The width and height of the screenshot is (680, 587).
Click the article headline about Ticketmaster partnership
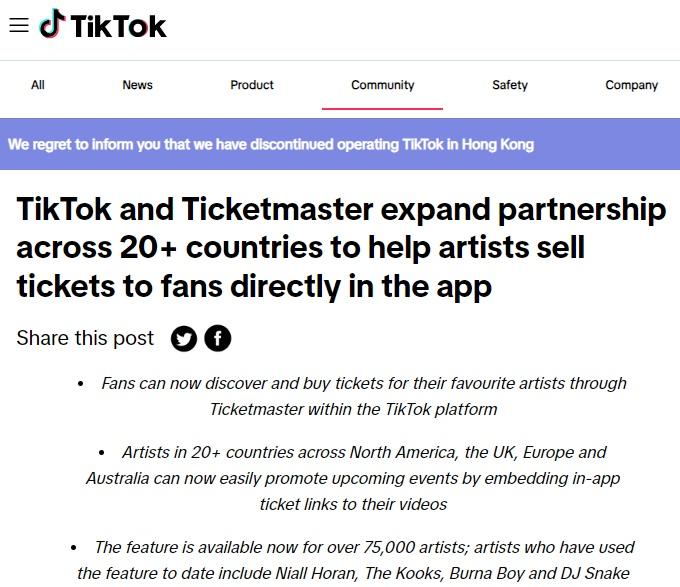[341, 248]
